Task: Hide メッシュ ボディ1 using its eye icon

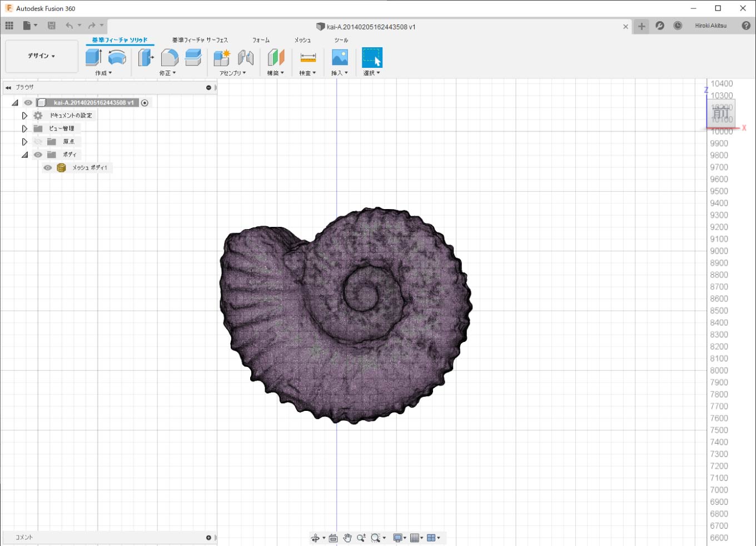Action: 48,167
